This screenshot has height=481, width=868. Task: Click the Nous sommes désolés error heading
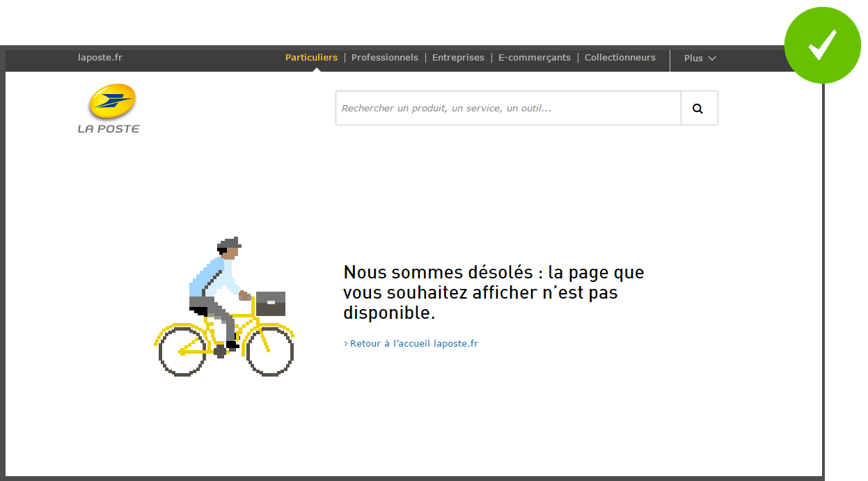pyautogui.click(x=494, y=292)
